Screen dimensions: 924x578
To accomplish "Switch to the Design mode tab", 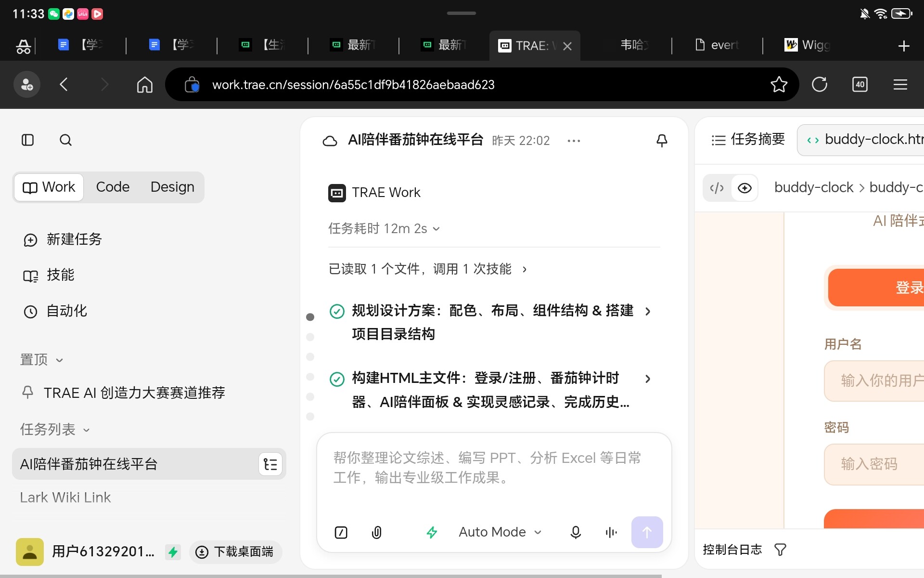I will [x=172, y=187].
